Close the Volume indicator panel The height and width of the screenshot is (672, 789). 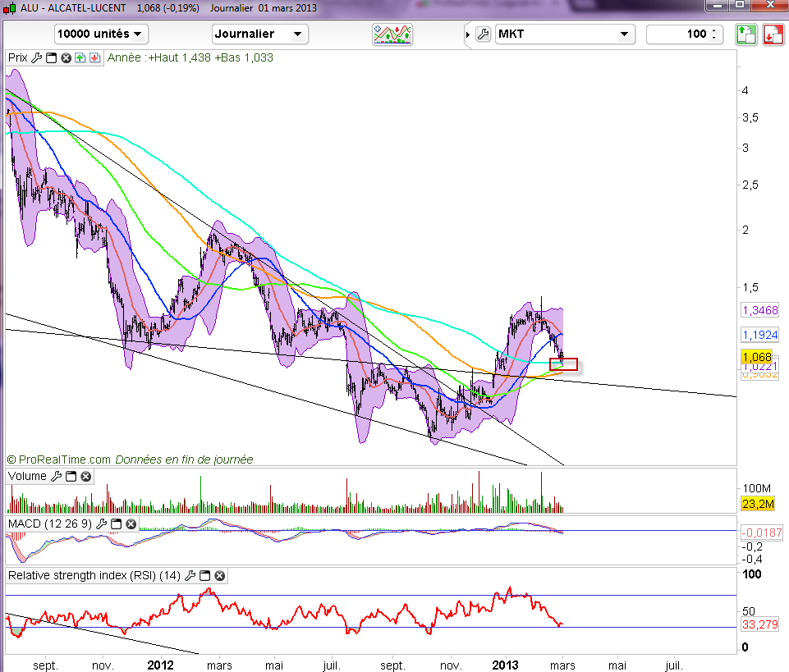pos(85,476)
